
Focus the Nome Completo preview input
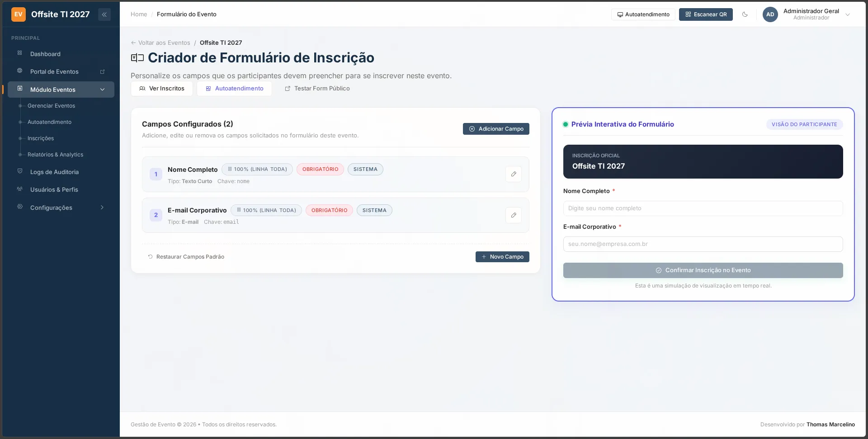(703, 208)
